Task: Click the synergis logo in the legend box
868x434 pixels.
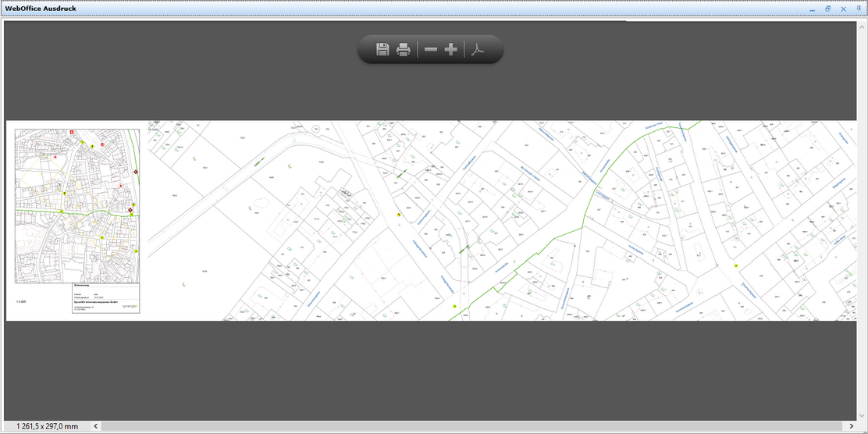Action: [130, 307]
